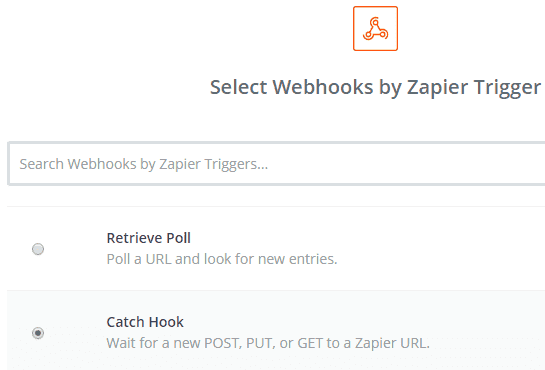Click the Catch Hook title text
The width and height of the screenshot is (545, 370).
pos(145,322)
